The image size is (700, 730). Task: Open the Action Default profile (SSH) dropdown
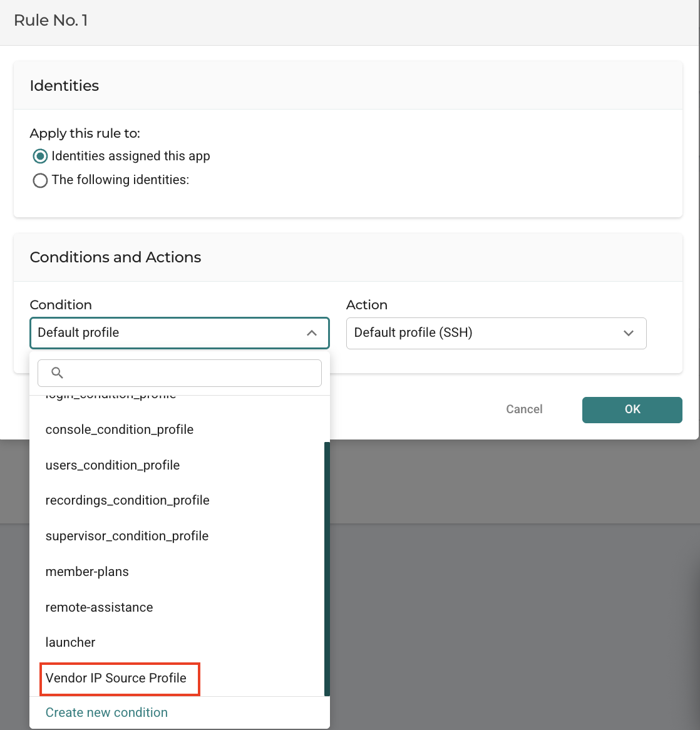coord(496,333)
